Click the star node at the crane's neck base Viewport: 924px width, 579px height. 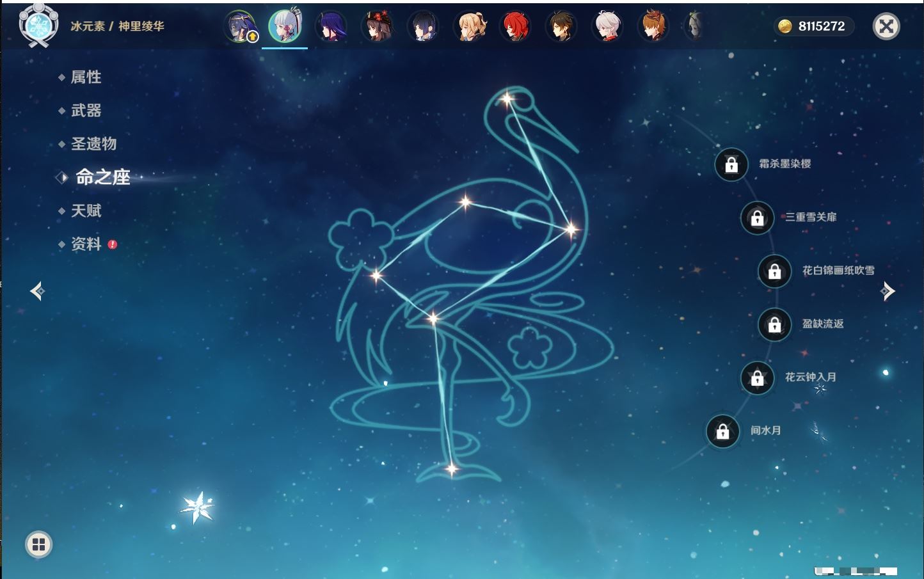[571, 228]
